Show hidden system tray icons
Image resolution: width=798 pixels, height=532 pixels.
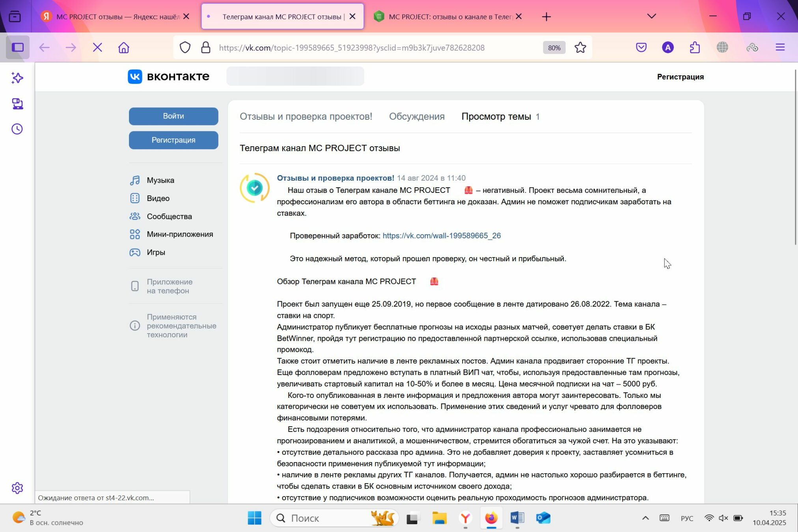coord(645,518)
